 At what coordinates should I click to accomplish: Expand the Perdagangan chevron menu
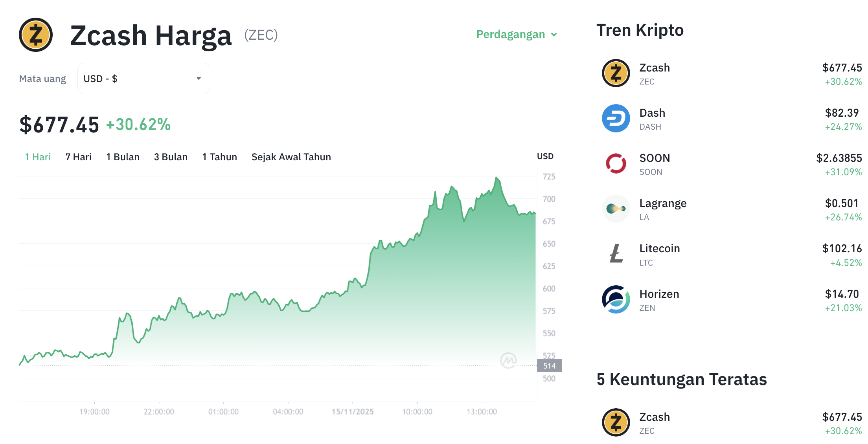coord(554,35)
